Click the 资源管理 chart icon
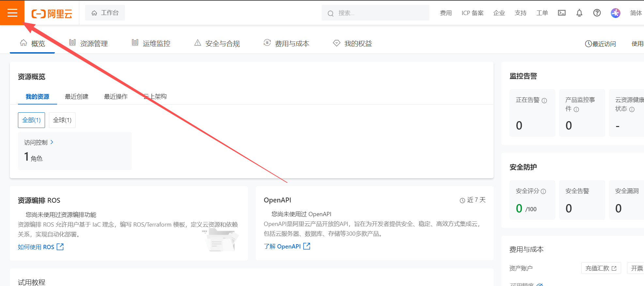Image resolution: width=644 pixels, height=286 pixels. pos(72,42)
